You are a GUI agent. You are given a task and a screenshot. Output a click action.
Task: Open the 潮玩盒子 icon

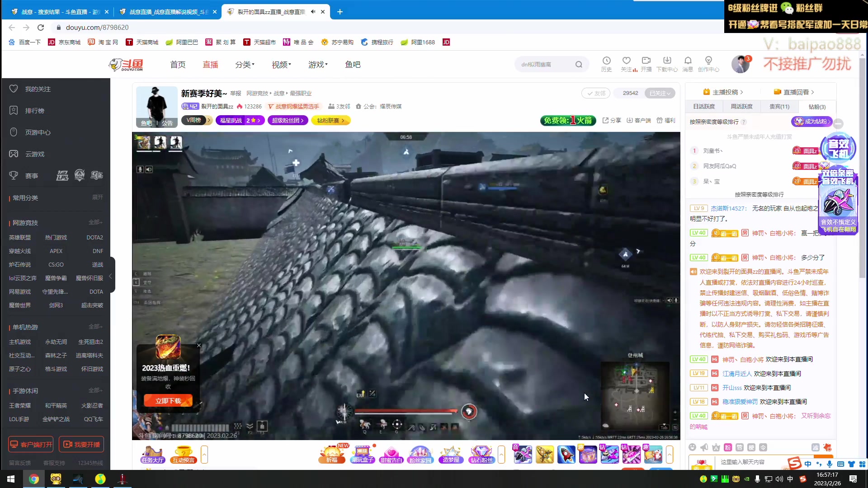coord(363,455)
